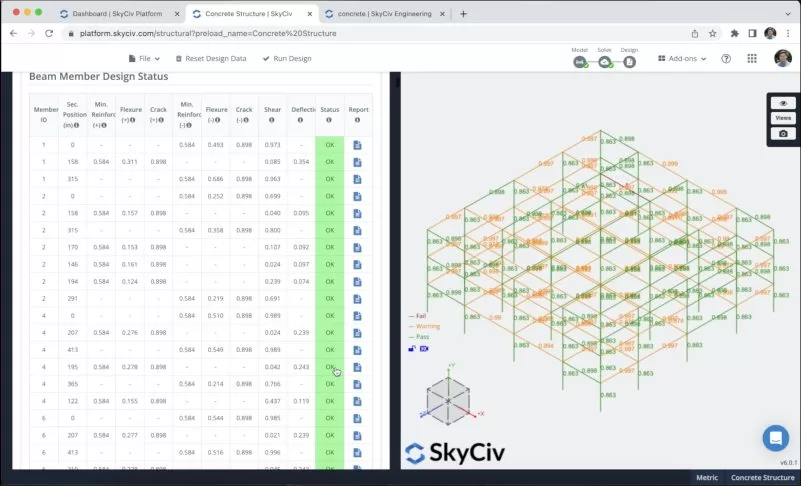Show info for Deflection column header
The width and height of the screenshot is (801, 486).
300,120
